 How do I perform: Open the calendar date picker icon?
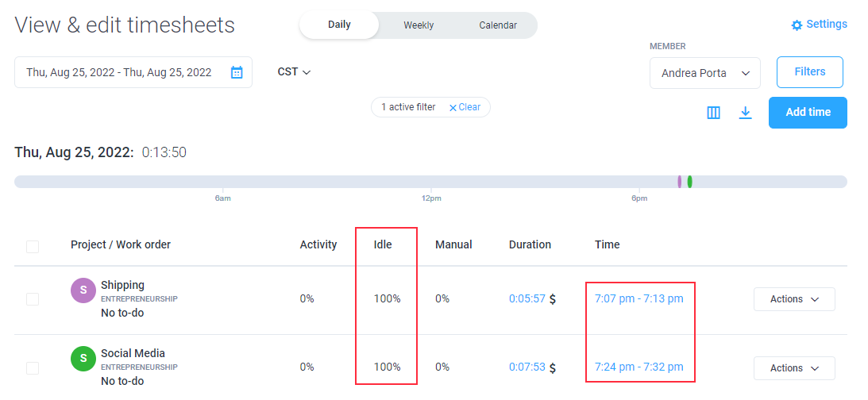pyautogui.click(x=237, y=72)
